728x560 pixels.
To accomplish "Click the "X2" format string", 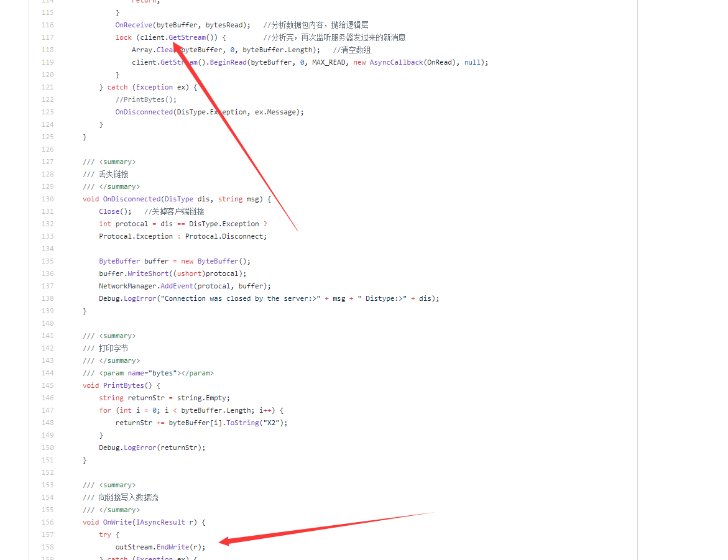I will pyautogui.click(x=271, y=423).
